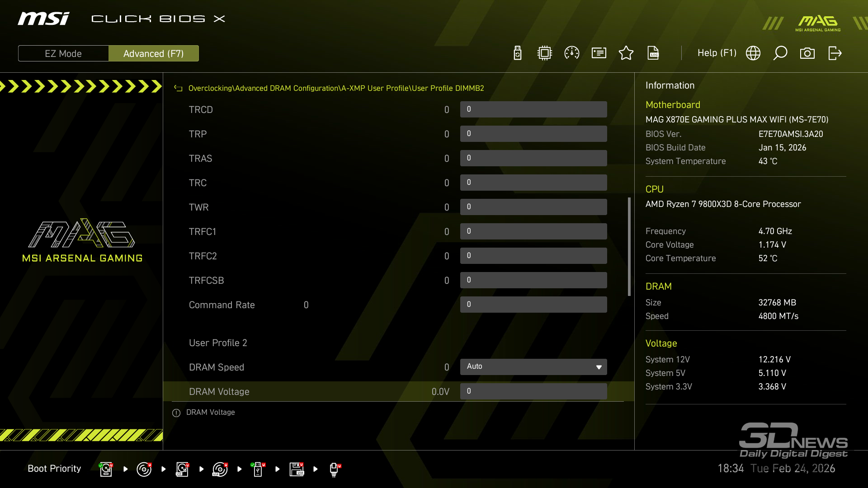Click the DRAM Speed dropdown arrow
This screenshot has width=868, height=488.
click(599, 367)
